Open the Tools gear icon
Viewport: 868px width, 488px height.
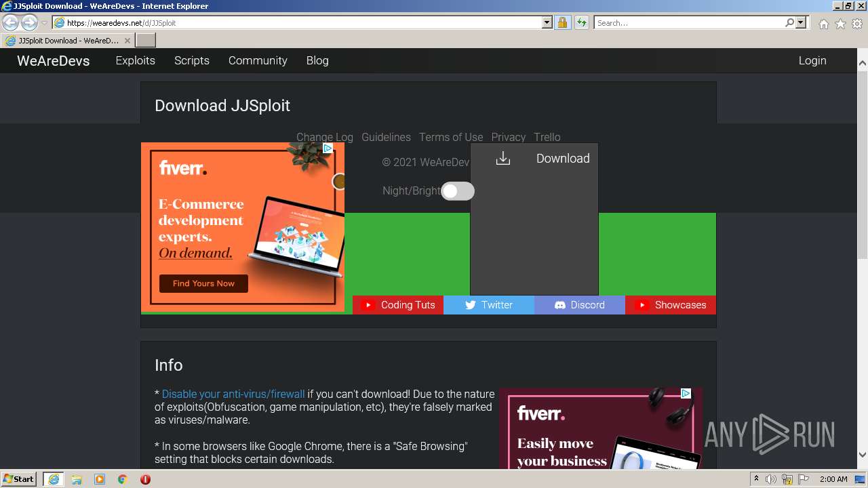pos(857,24)
